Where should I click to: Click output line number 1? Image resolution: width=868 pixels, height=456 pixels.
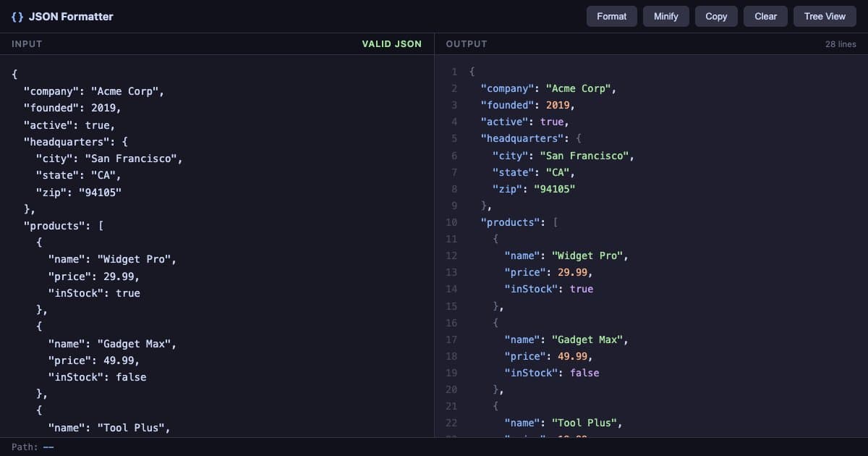454,72
